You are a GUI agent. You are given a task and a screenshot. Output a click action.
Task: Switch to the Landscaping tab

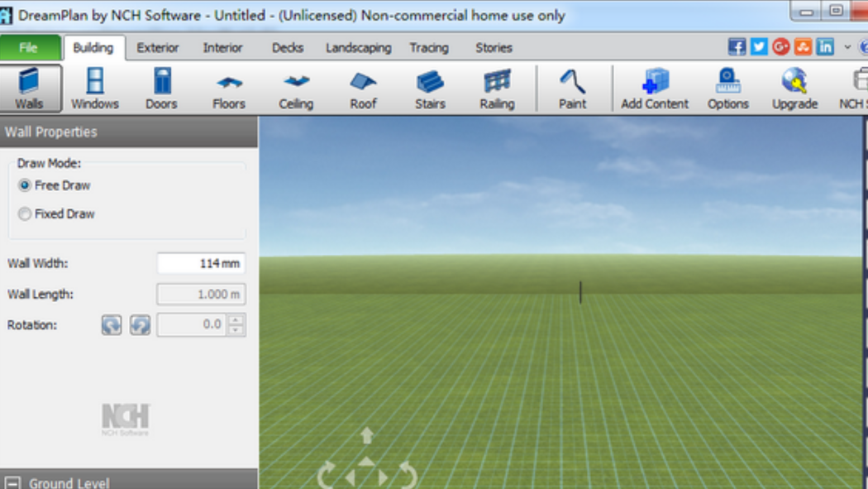359,48
